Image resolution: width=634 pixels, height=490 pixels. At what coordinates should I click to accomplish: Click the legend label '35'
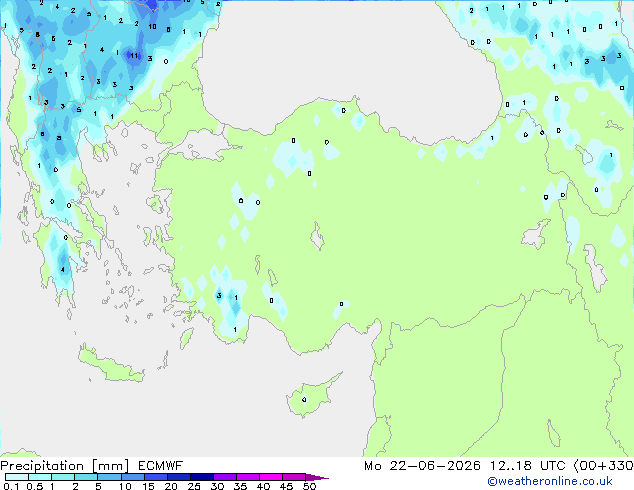240,486
